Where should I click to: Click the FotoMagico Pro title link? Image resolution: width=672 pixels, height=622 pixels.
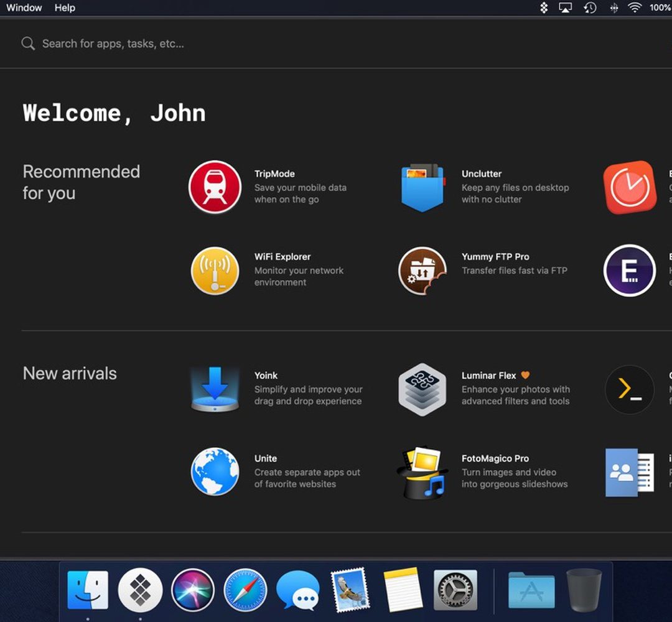click(495, 458)
